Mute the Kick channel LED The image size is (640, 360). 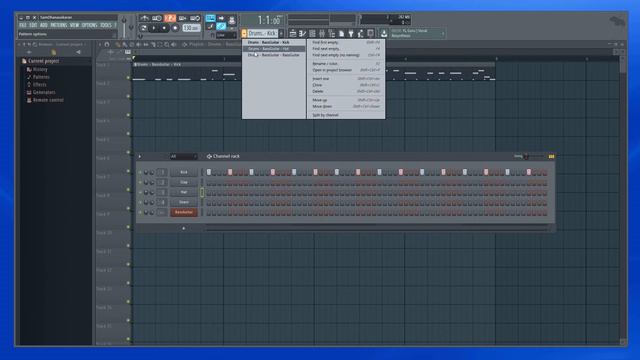pos(140,172)
